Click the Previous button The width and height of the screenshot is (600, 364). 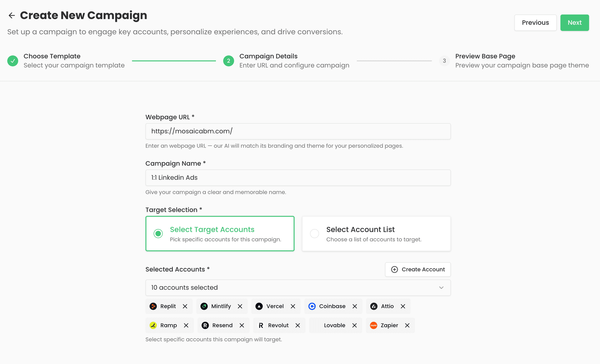535,22
